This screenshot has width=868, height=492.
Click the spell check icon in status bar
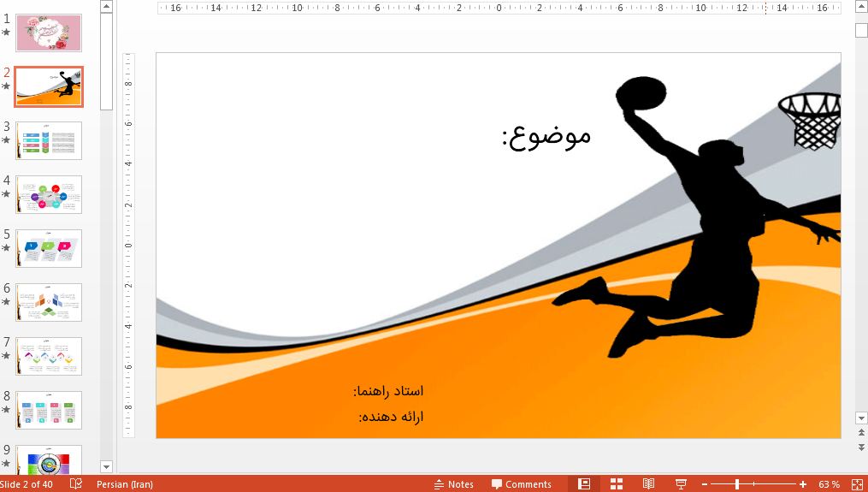pos(76,484)
